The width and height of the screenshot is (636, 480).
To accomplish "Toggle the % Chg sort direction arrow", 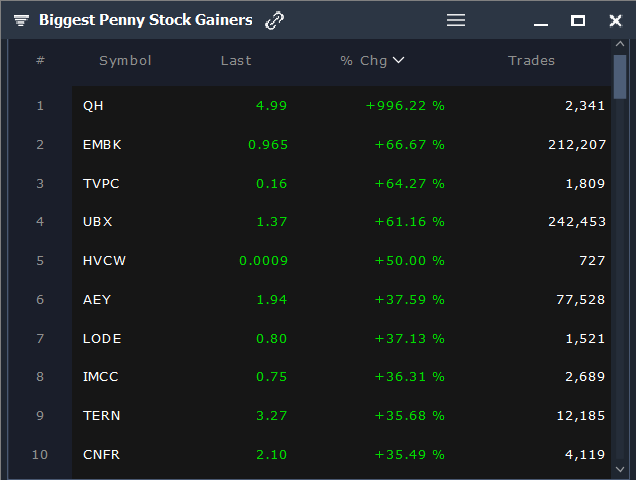I will [398, 60].
